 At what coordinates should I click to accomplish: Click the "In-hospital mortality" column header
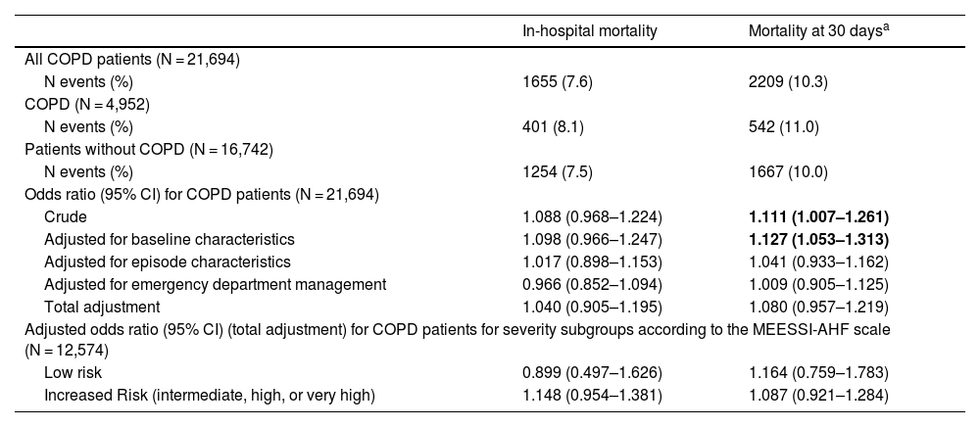point(590,31)
